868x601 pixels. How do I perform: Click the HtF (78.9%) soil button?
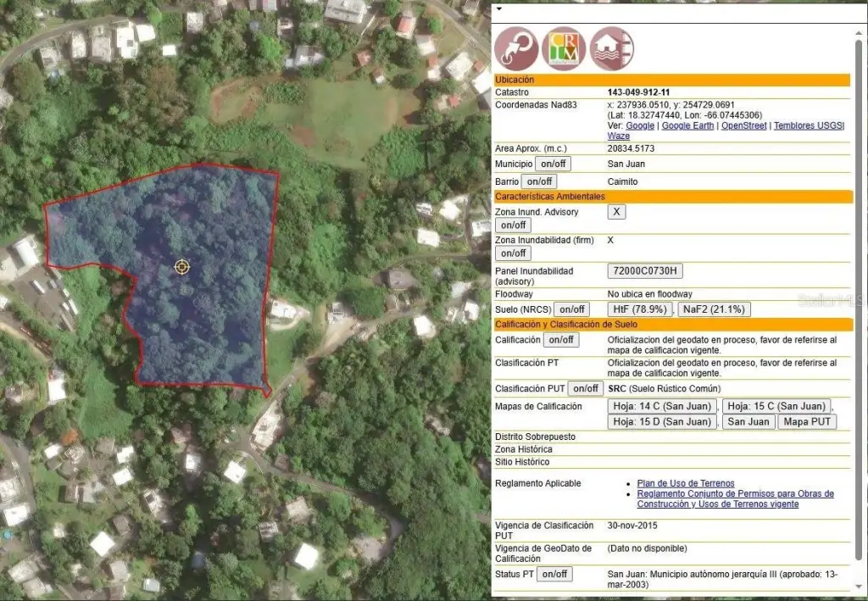click(x=640, y=309)
